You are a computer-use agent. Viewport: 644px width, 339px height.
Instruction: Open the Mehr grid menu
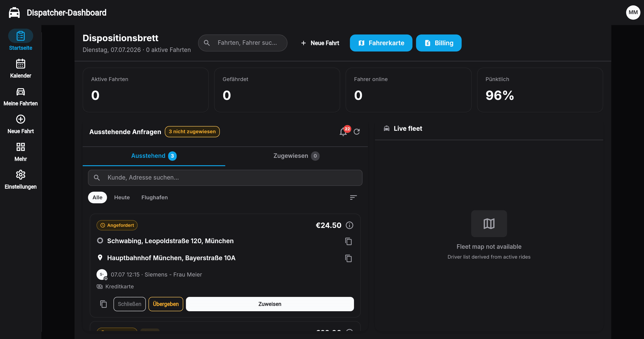click(21, 152)
